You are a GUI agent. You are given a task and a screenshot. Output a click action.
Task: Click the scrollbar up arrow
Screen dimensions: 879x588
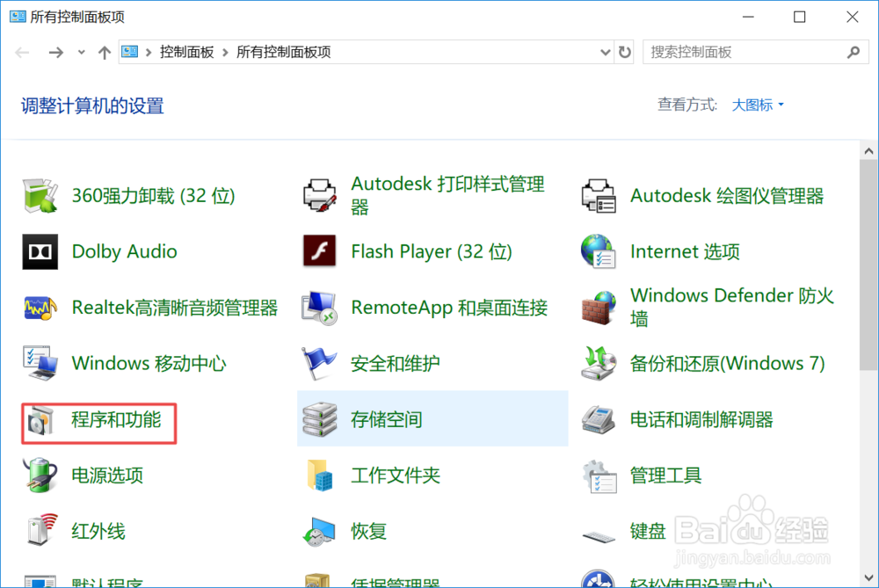[x=869, y=151]
